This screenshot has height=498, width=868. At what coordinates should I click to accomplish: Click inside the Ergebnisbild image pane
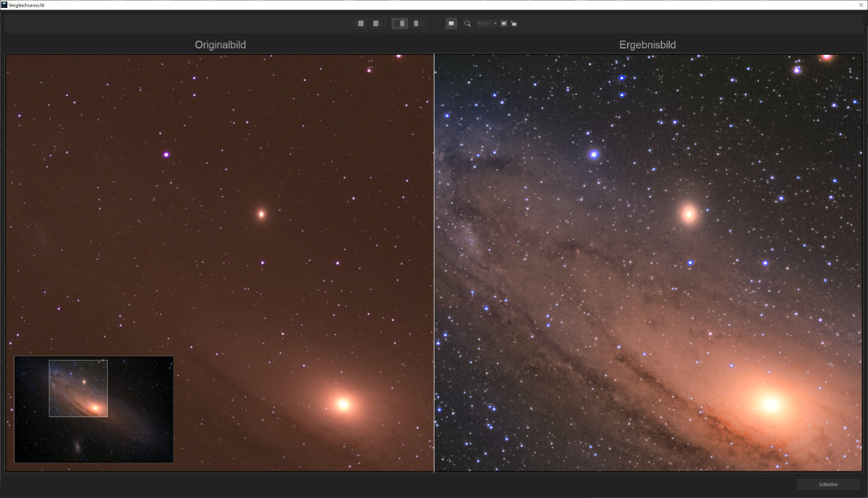pyautogui.click(x=649, y=263)
